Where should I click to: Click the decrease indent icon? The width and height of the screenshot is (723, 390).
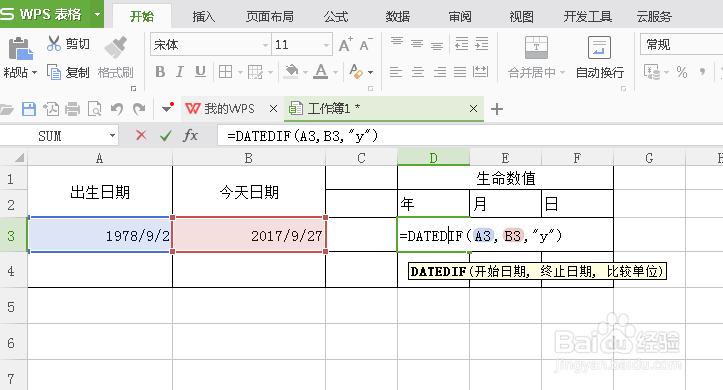pyautogui.click(x=462, y=44)
